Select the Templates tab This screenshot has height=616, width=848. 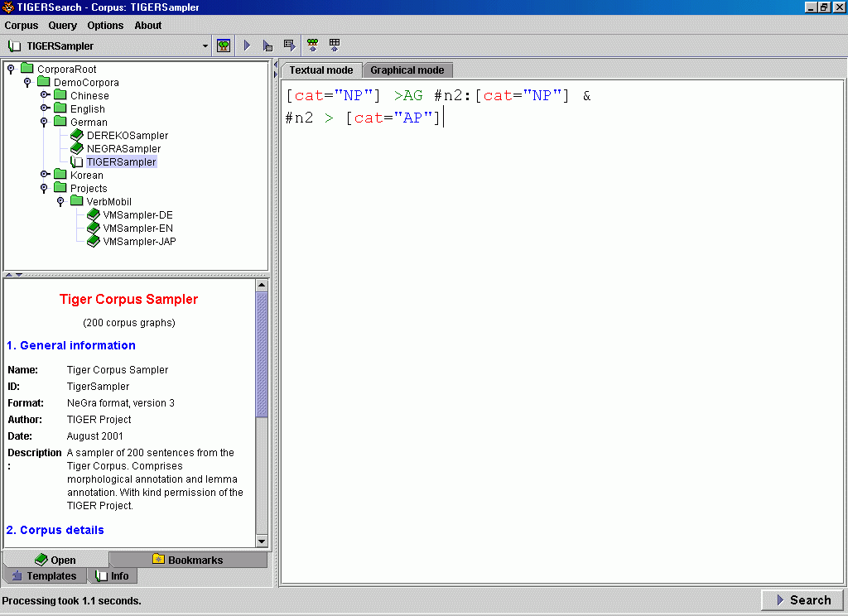tap(45, 576)
